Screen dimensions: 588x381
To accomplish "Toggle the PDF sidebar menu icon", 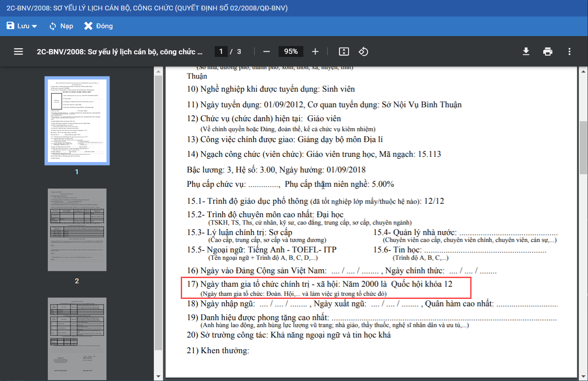I will tap(18, 52).
